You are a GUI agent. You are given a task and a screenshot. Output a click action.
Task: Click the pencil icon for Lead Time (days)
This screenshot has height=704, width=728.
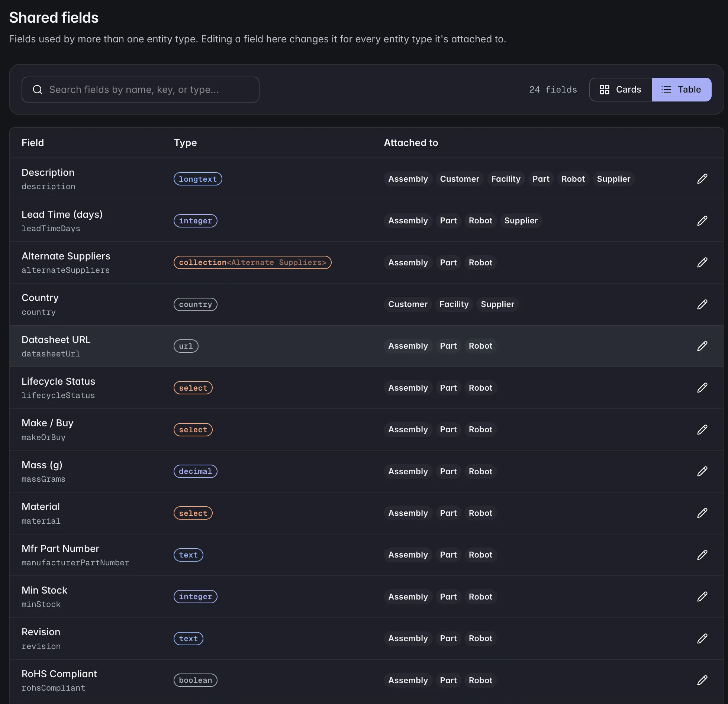tap(702, 221)
